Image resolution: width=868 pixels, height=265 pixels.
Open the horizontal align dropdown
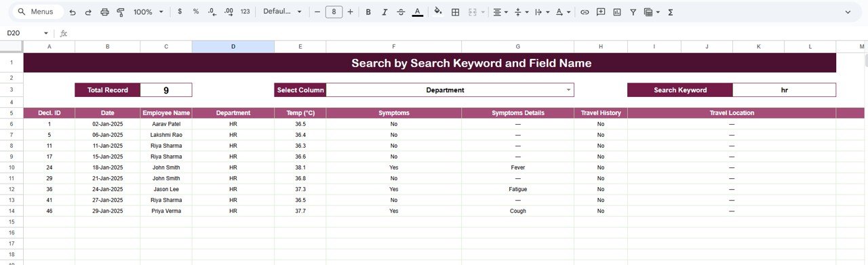click(x=500, y=12)
